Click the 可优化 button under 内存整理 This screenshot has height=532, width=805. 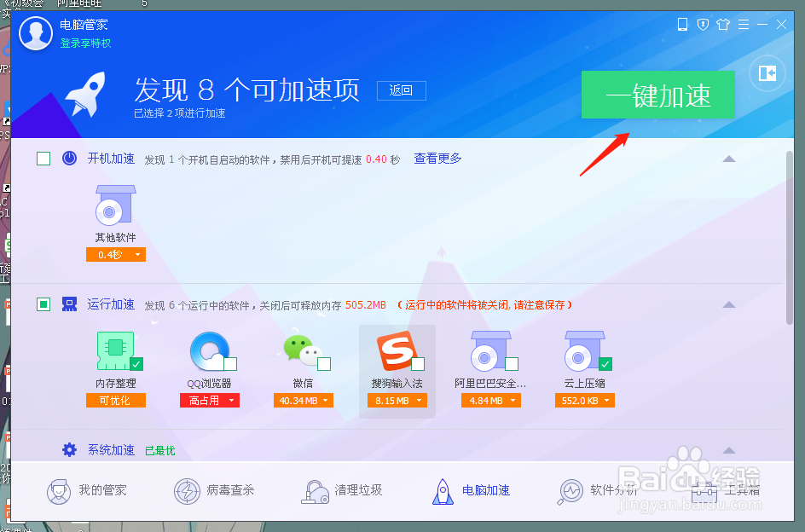(116, 401)
